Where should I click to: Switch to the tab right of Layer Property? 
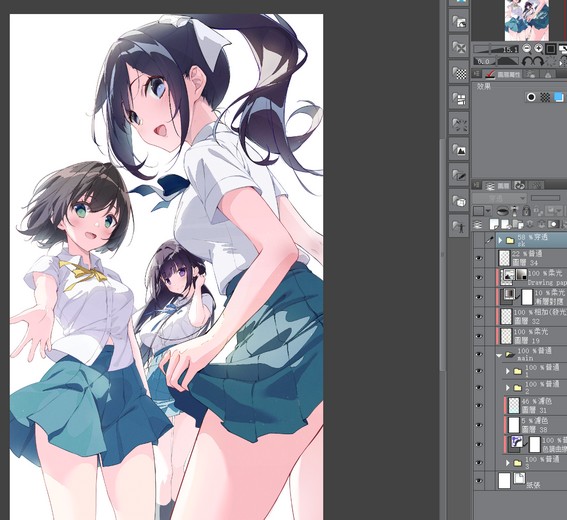tap(531, 74)
